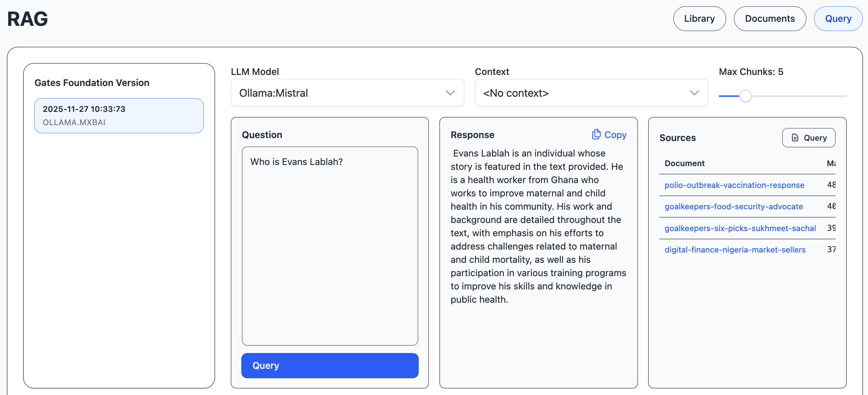Select the 2025-11-27 OLLAMA.MXBAI version
The height and width of the screenshot is (395, 868).
coord(119,116)
